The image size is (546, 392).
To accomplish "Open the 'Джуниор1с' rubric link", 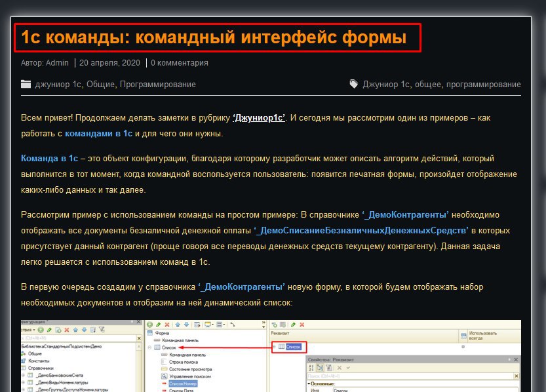I will click(259, 118).
